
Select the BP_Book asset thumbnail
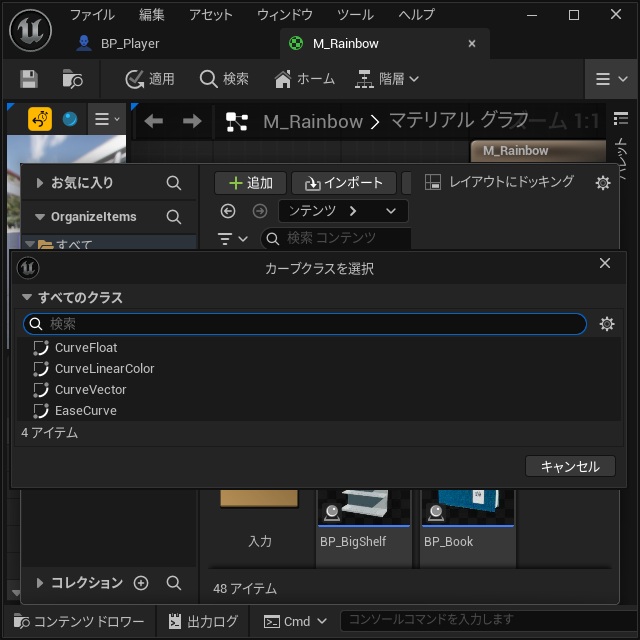pos(468,527)
